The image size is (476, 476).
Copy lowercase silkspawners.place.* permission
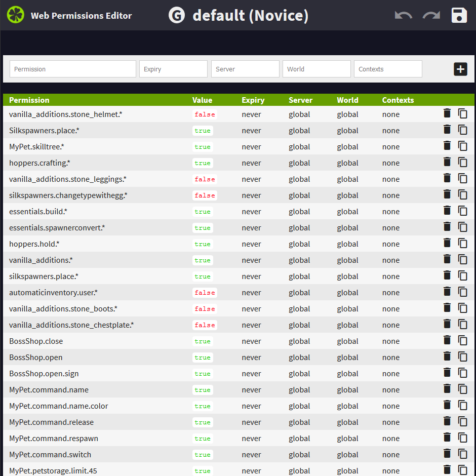point(462,275)
